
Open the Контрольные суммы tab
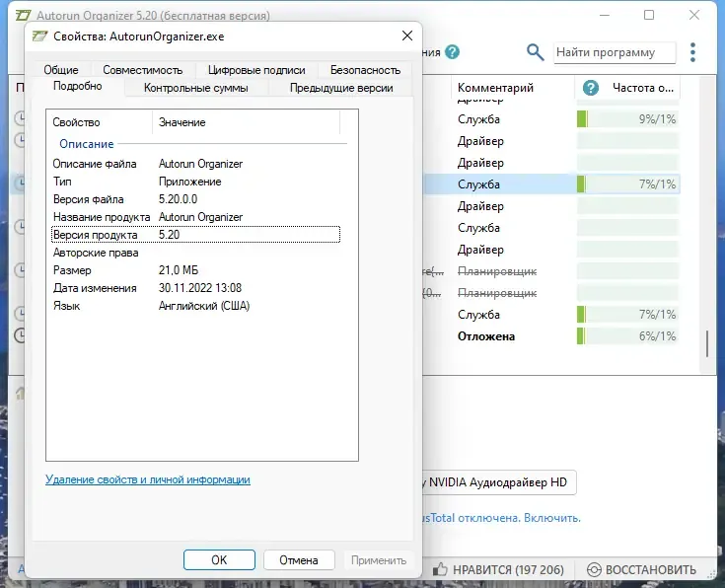(196, 88)
